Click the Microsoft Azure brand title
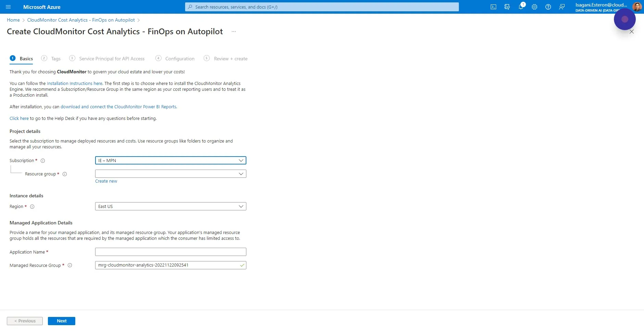This screenshot has height=332, width=644. click(x=42, y=7)
